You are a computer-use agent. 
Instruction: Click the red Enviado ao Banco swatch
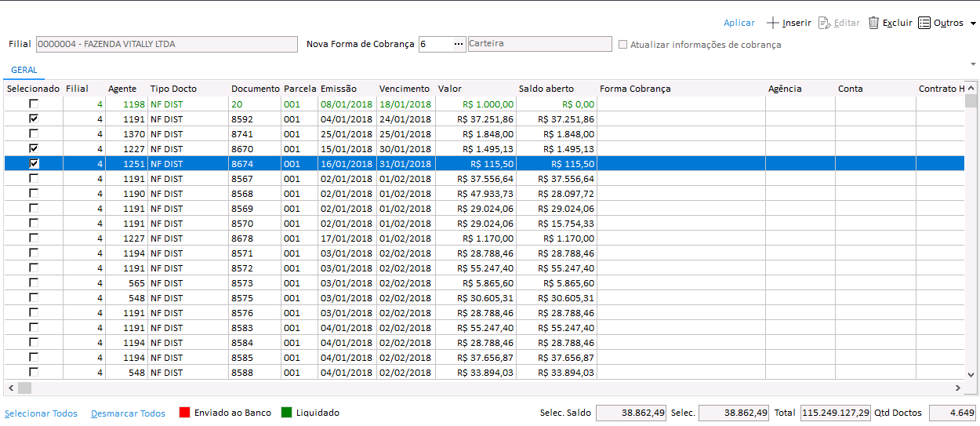click(185, 413)
